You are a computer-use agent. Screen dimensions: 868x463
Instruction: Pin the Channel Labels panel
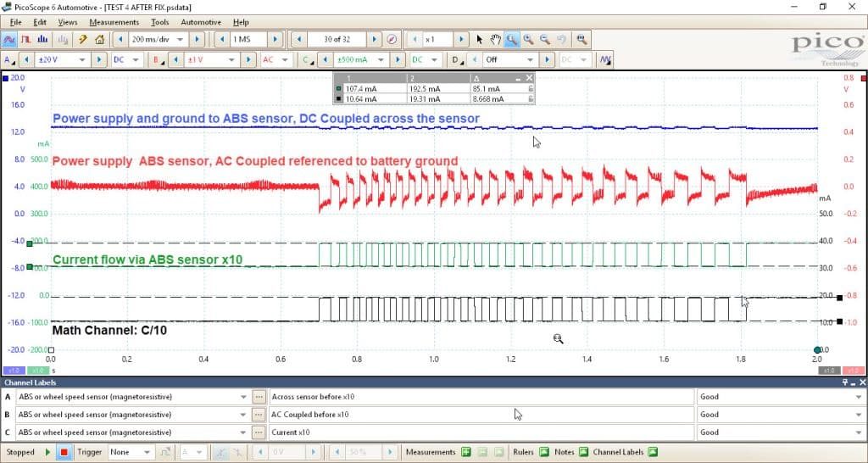pyautogui.click(x=845, y=382)
